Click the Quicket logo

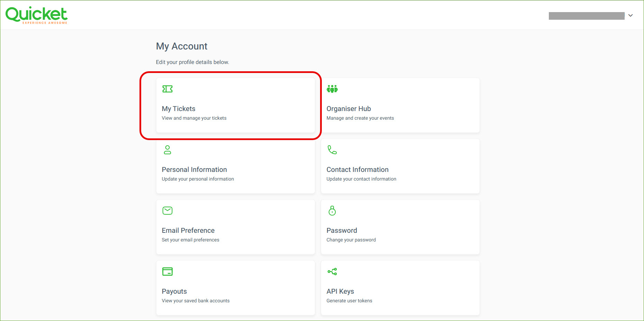[37, 15]
